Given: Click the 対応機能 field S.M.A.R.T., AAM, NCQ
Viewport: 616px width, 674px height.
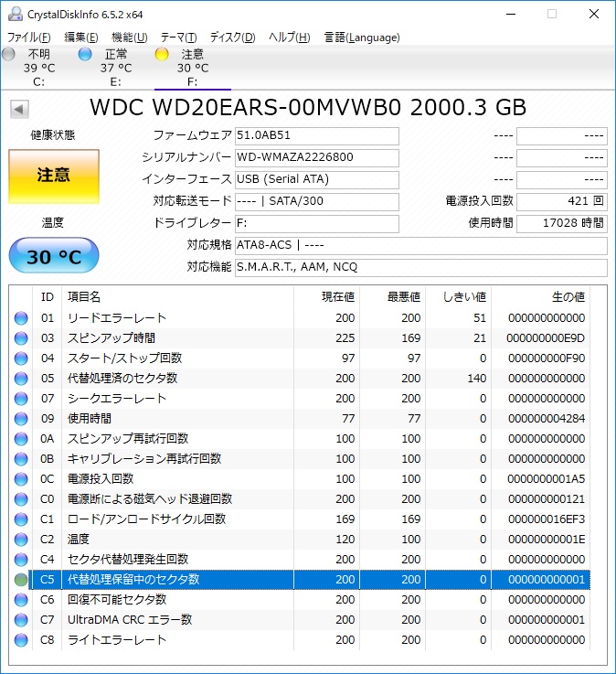Looking at the screenshot, I should [421, 267].
